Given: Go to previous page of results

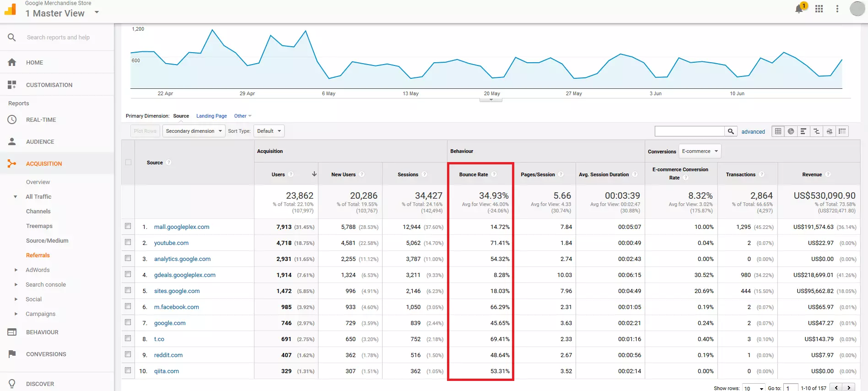Looking at the screenshot, I should pyautogui.click(x=836, y=388).
